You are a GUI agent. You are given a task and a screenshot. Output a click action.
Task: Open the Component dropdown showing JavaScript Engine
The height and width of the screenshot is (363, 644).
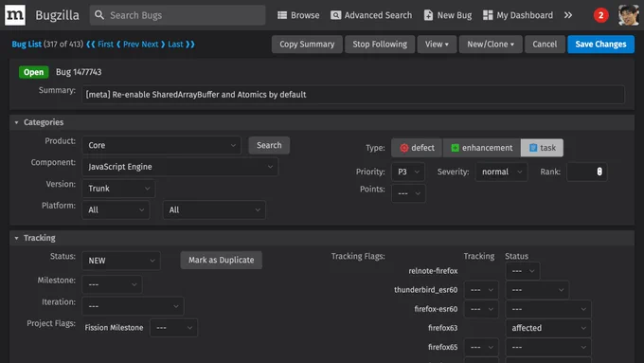[x=180, y=167]
